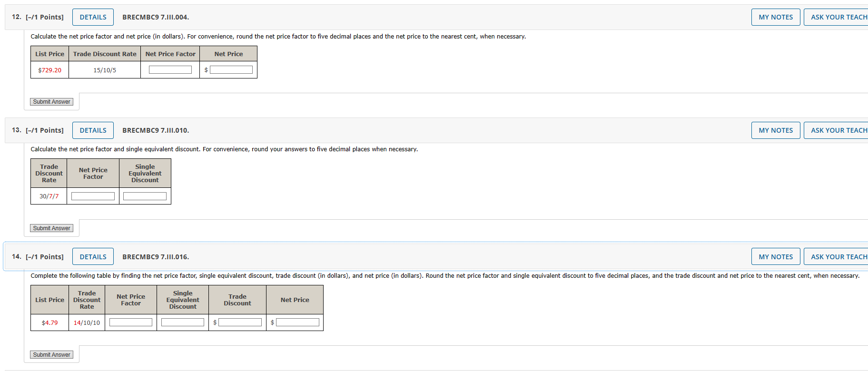Select the Net Price field in question 12

click(231, 69)
